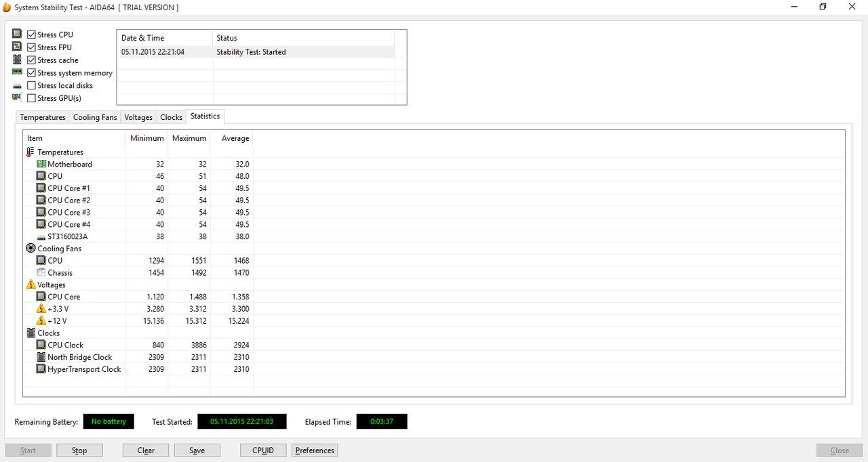Enable the Stress local disks checkbox
This screenshot has width=868, height=462.
click(32, 85)
